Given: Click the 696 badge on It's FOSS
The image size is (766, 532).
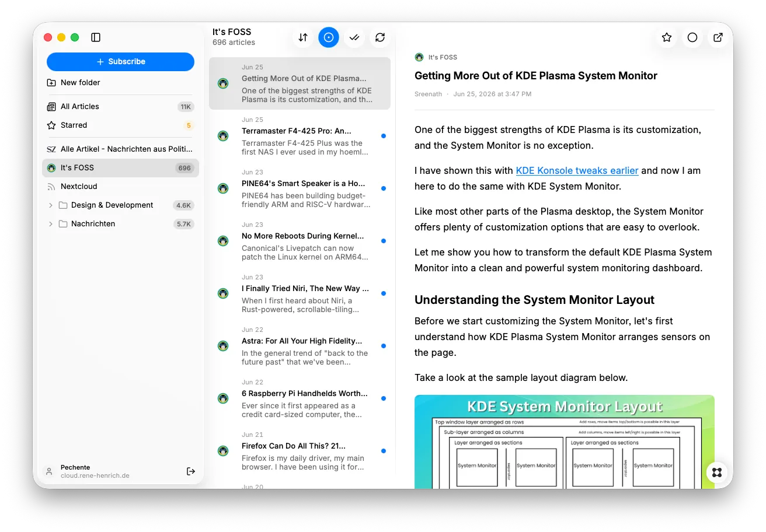Looking at the screenshot, I should 184,168.
